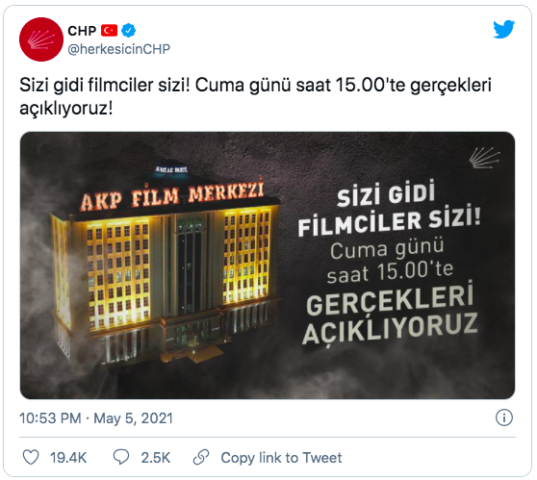Click the chain link icon
This screenshot has height=480, width=537.
[201, 457]
